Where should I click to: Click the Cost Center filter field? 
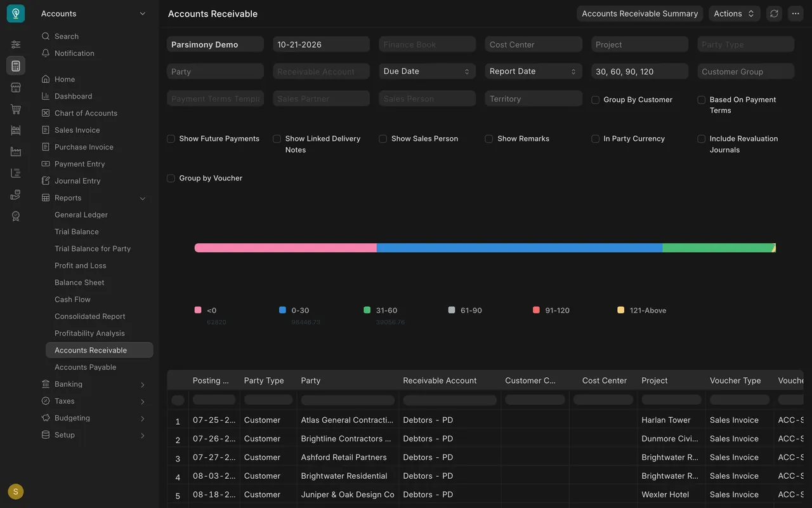[534, 44]
